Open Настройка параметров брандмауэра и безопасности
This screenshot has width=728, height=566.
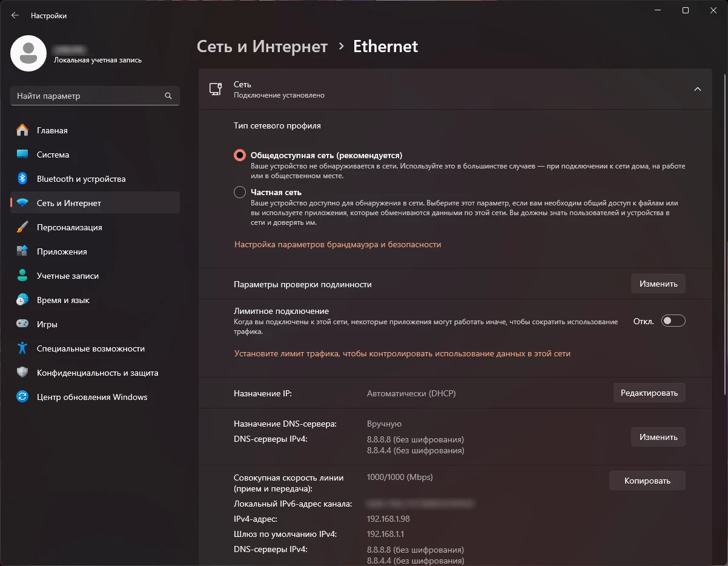click(x=339, y=245)
